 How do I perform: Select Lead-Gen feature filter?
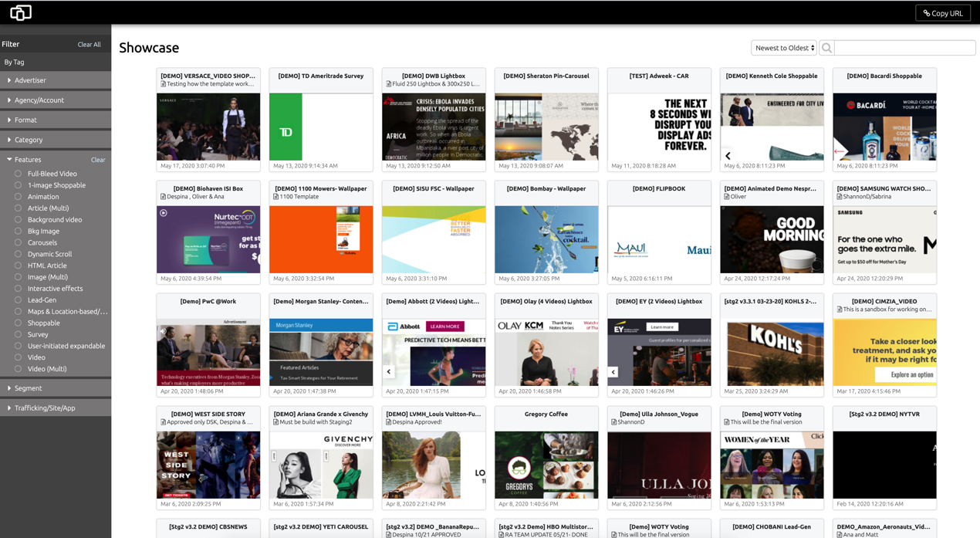click(x=18, y=300)
